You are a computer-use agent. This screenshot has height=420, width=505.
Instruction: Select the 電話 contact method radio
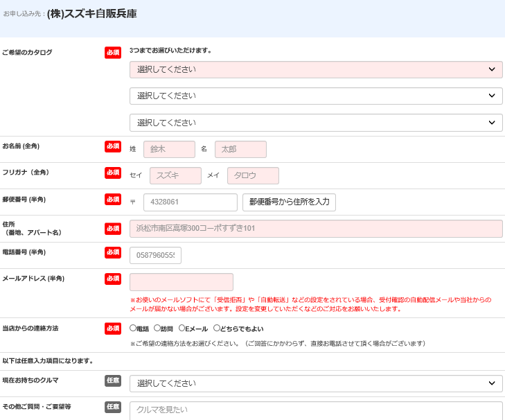tap(133, 328)
